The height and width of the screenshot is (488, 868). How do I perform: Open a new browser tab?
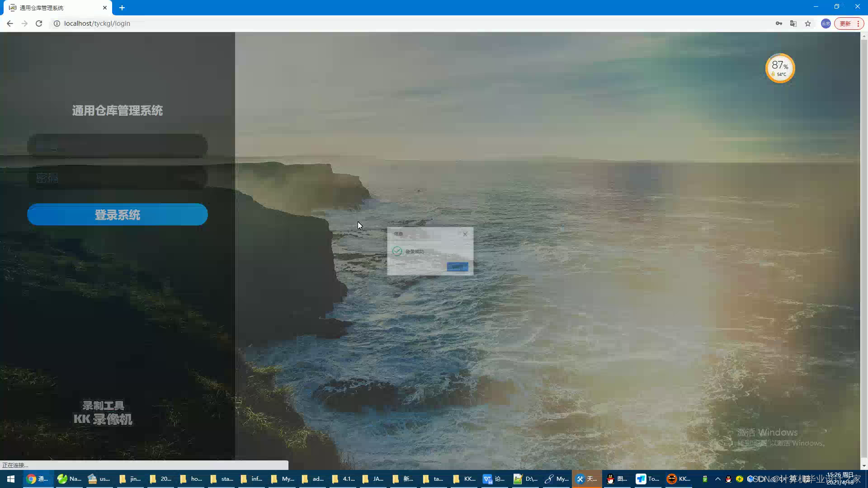[122, 8]
